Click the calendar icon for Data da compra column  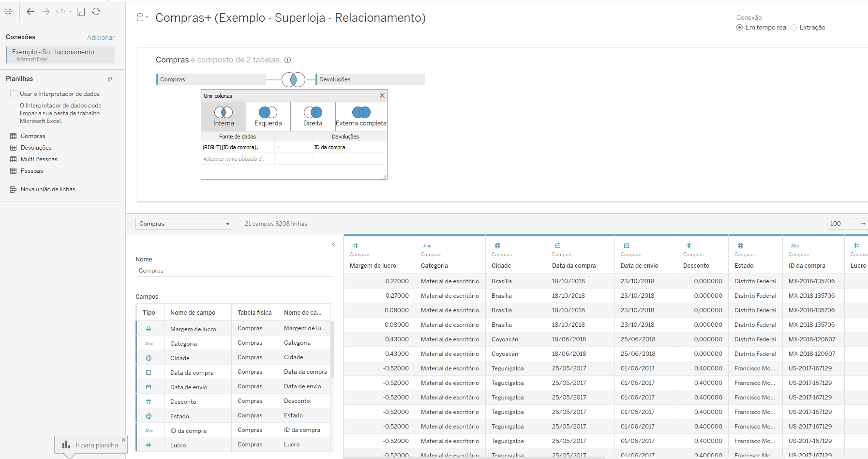[x=558, y=245]
